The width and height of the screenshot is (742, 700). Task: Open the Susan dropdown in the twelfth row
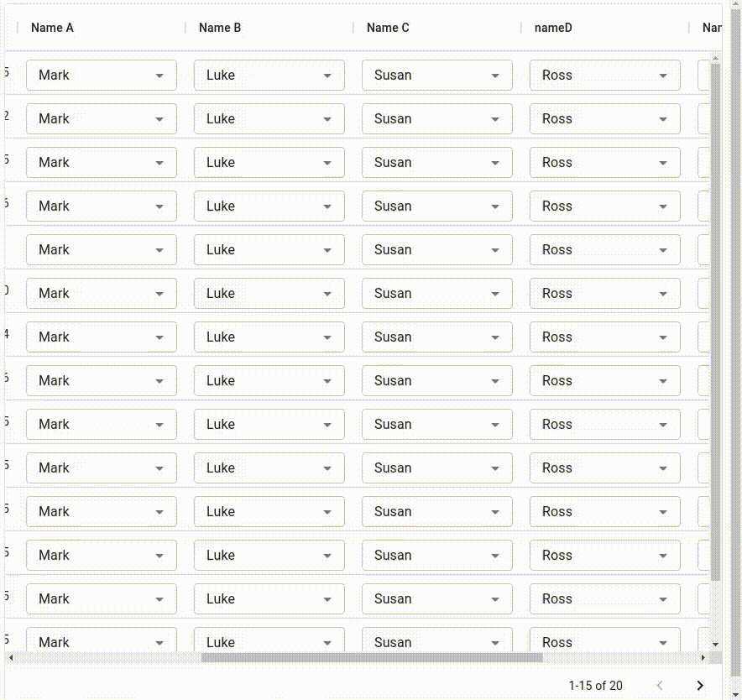click(436, 556)
